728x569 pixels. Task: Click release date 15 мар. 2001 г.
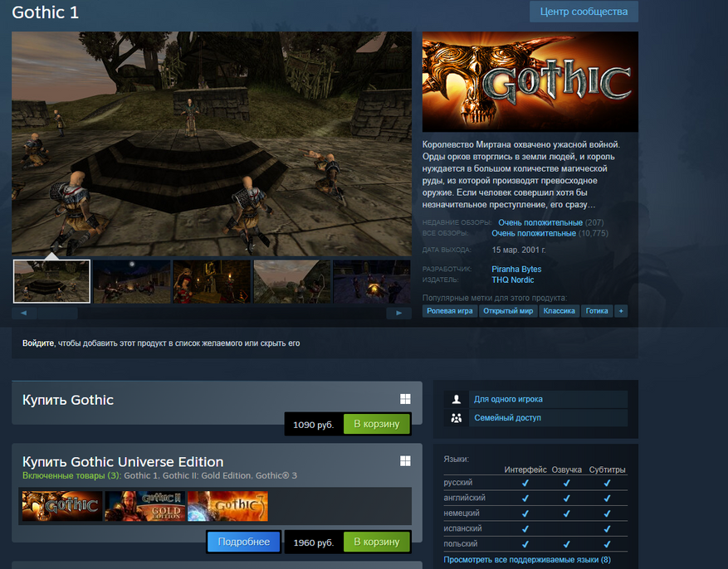519,250
